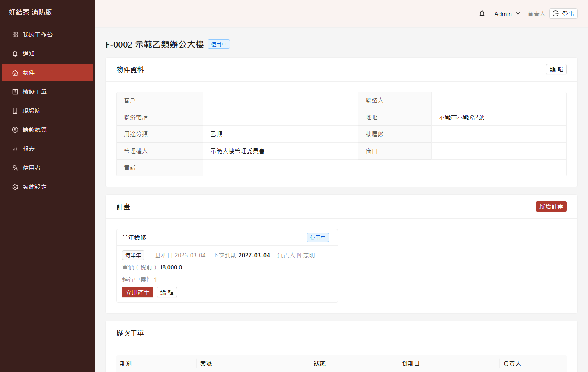Click the 新增計畫 button

[551, 207]
